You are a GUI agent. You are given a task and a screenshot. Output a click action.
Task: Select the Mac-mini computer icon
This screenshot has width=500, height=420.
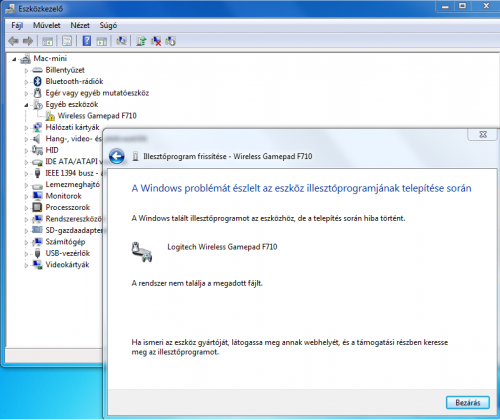[25, 59]
